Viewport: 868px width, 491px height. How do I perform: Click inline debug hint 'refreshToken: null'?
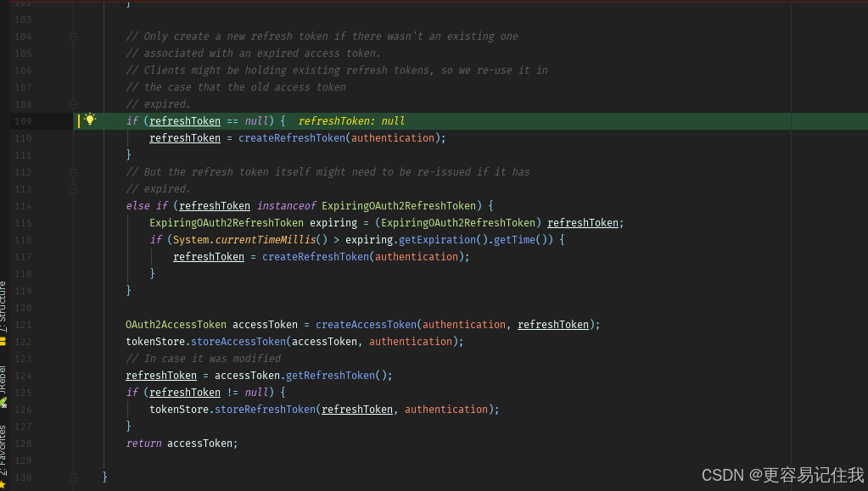pyautogui.click(x=351, y=121)
